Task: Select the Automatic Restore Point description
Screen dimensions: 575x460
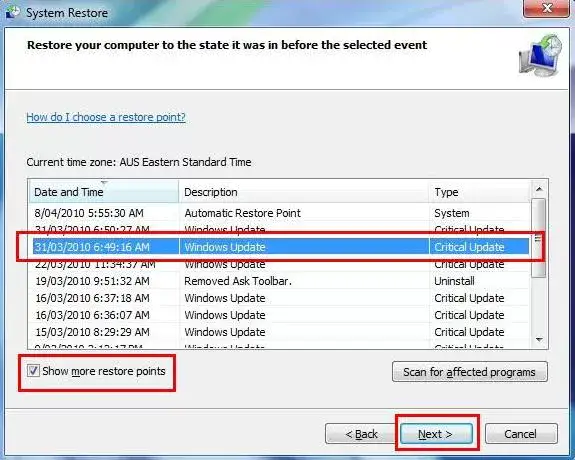Action: [x=242, y=213]
